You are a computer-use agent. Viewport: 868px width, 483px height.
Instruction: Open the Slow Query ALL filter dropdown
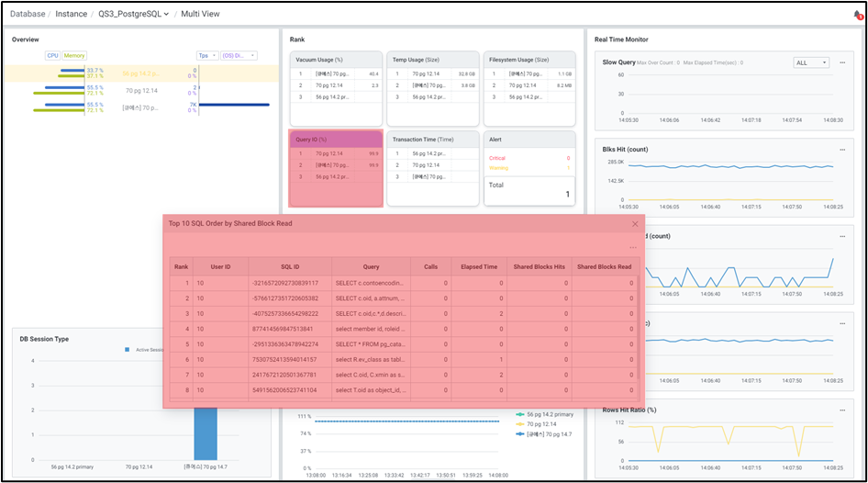point(810,62)
